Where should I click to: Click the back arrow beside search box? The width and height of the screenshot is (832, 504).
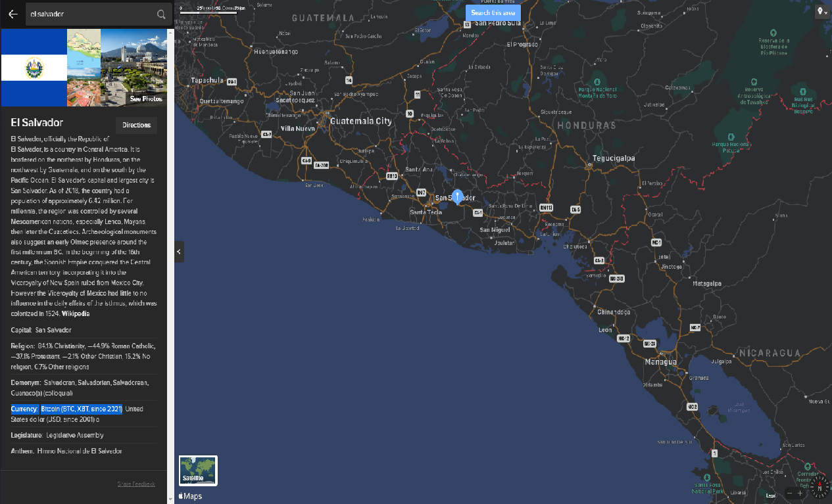tap(12, 14)
